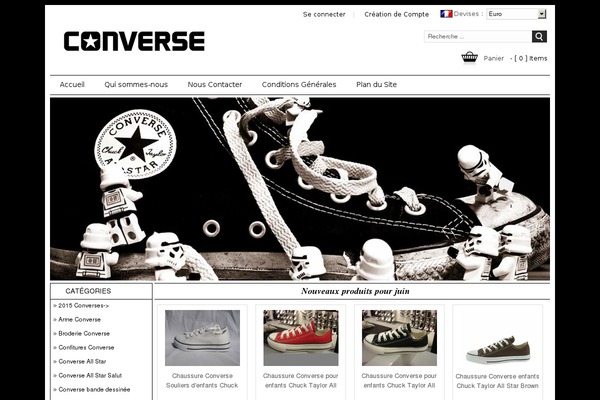Image resolution: width=600 pixels, height=400 pixels.
Task: Open Chaussure Converse enfants Chuck Taylor Brown link
Action: click(497, 381)
